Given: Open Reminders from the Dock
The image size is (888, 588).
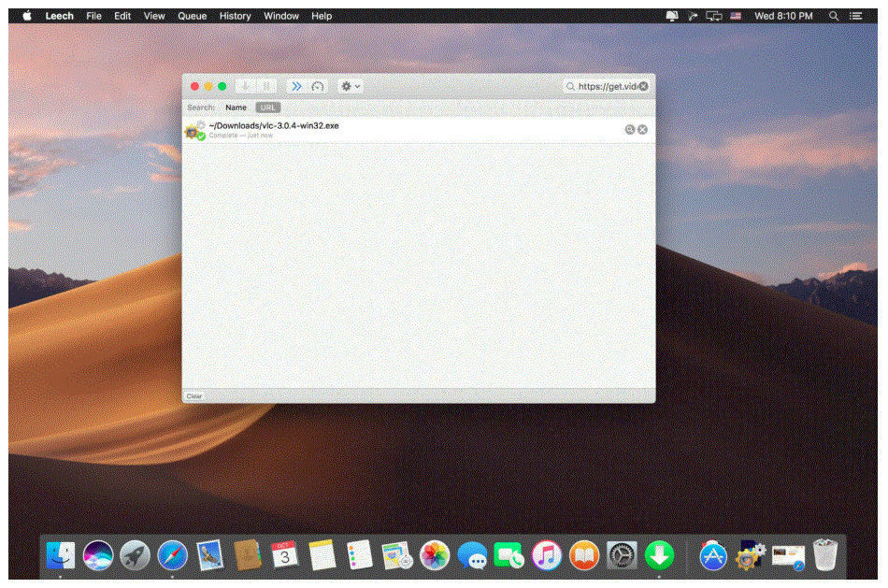Looking at the screenshot, I should (x=360, y=555).
